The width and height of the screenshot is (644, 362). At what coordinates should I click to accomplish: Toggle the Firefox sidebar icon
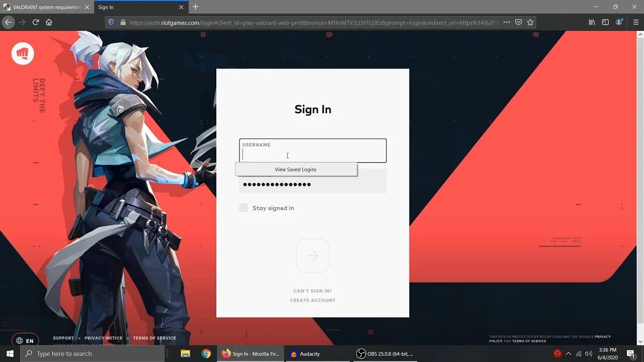tap(605, 22)
